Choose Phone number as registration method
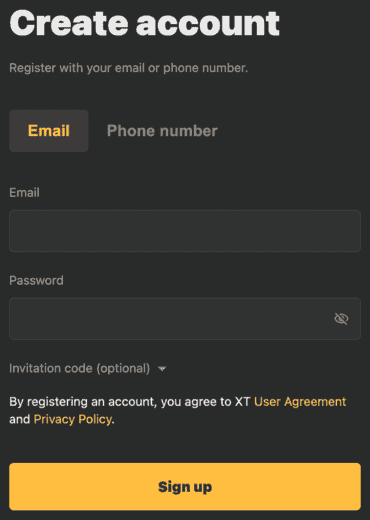 pos(162,131)
